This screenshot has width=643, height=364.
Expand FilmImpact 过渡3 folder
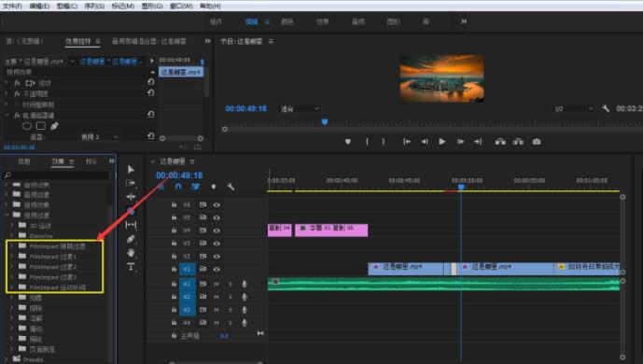(11, 276)
